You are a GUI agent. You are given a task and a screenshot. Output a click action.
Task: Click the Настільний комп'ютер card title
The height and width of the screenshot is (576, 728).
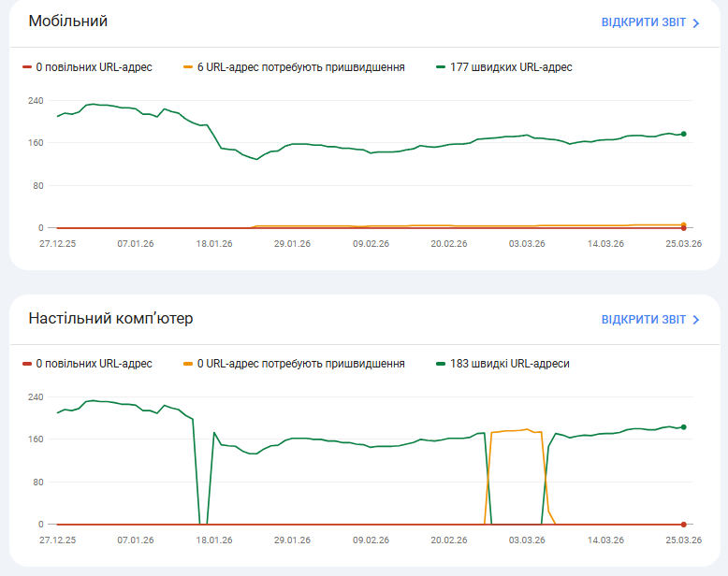tap(111, 319)
